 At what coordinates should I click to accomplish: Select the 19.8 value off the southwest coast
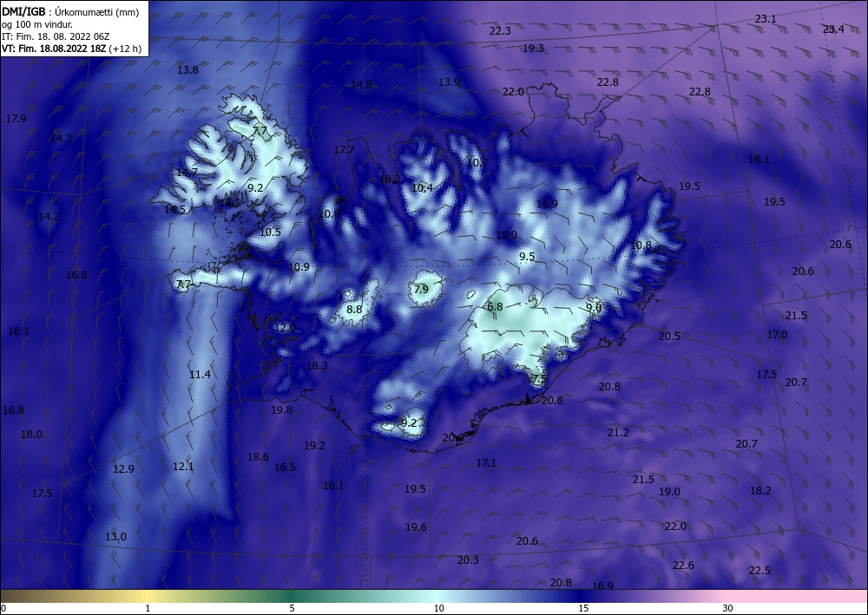coord(282,409)
